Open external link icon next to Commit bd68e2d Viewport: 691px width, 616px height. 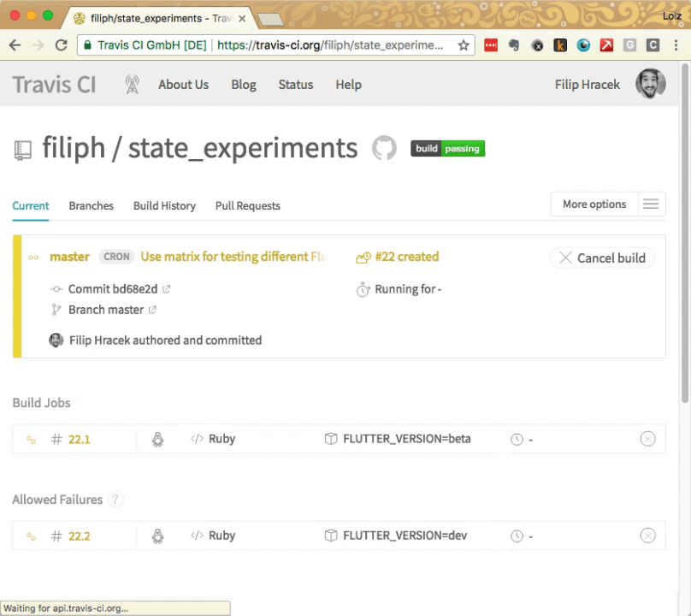[166, 289]
